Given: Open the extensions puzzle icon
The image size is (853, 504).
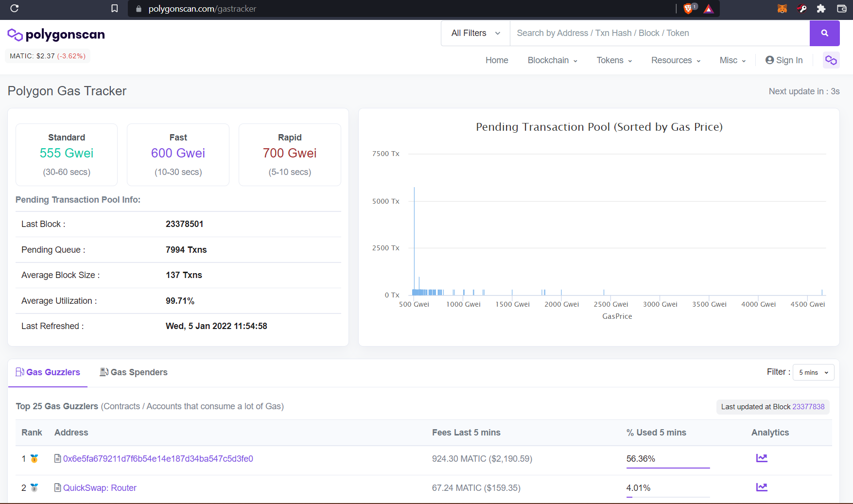Looking at the screenshot, I should coord(821,8).
